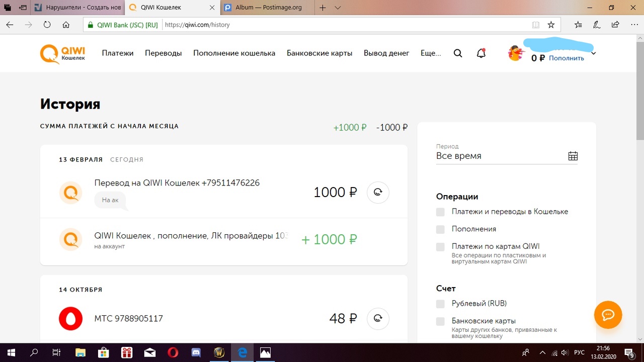Expand the Еще... menu in QIWI header
Viewport: 644px width, 362px height.
pos(431,53)
